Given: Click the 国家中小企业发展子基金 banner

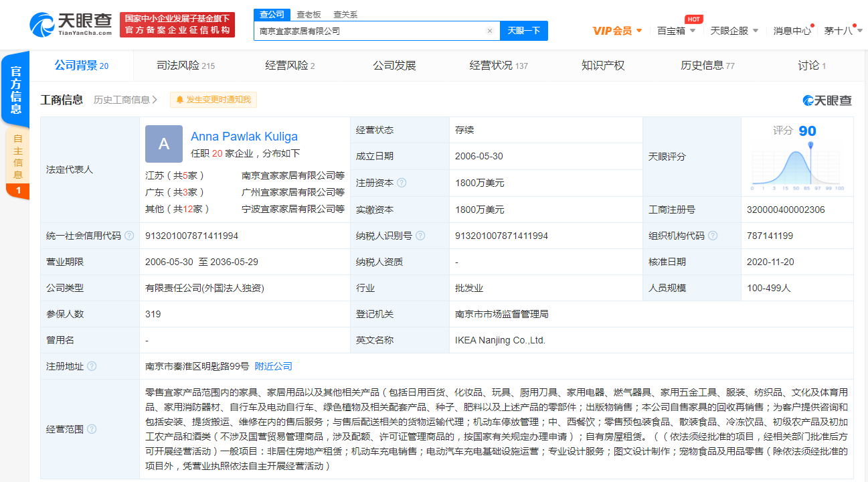Looking at the screenshot, I should click(177, 24).
